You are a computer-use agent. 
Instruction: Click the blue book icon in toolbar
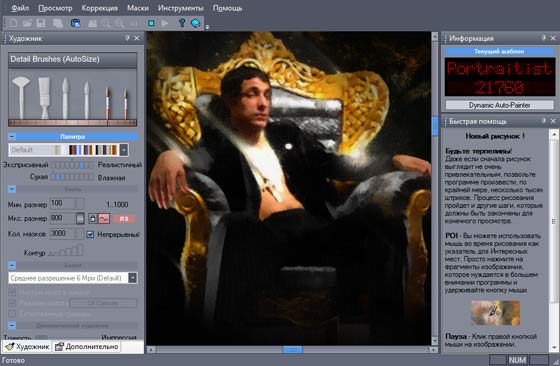196,24
